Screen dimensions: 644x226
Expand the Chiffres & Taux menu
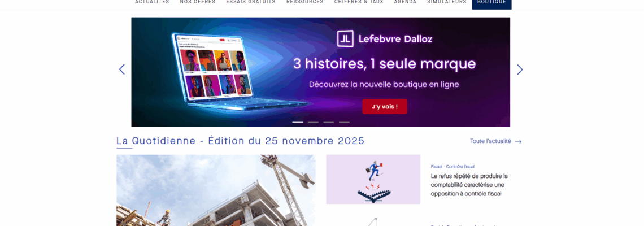(x=359, y=2)
